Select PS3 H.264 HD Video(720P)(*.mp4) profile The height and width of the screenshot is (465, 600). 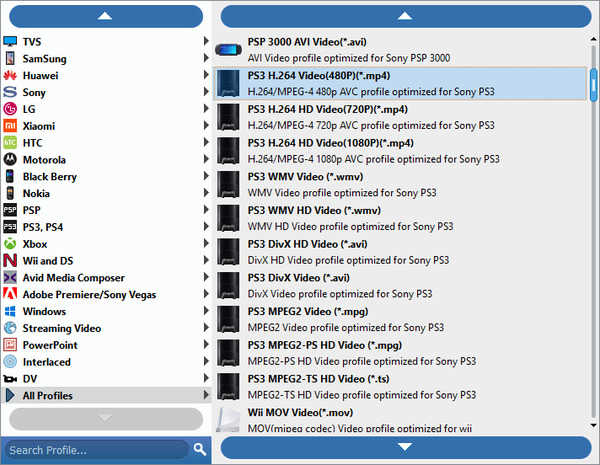(x=400, y=117)
